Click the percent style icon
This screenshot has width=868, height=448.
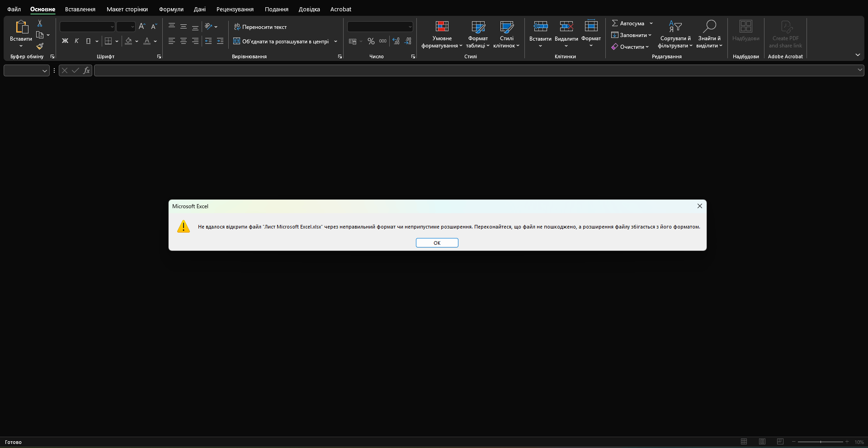[x=371, y=41]
